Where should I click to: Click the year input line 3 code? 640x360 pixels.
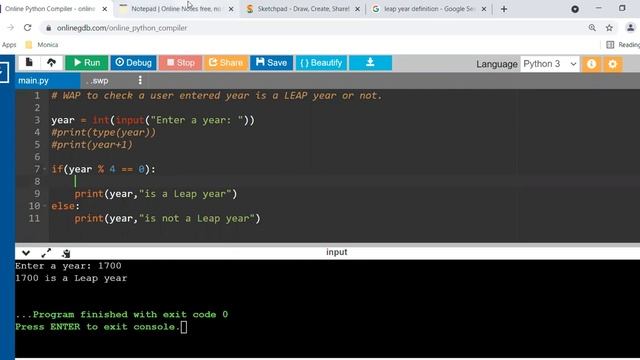coord(153,120)
